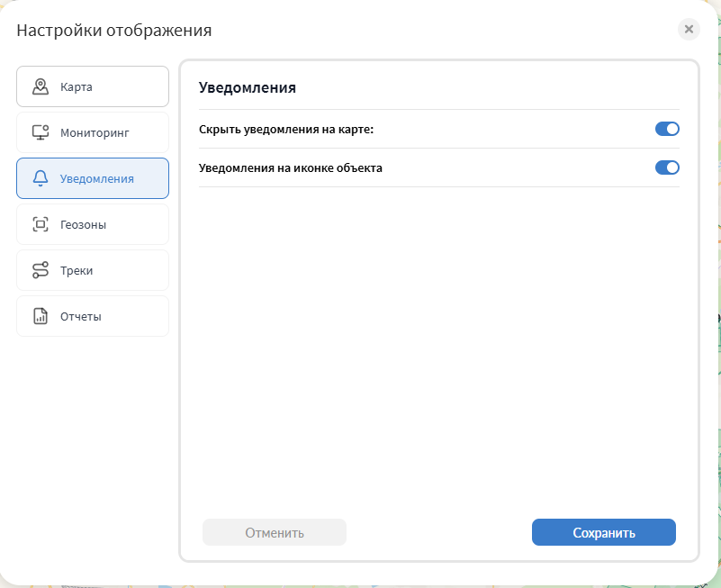Click the route icon beside Треки
Screen dimensions: 721x588
41,270
